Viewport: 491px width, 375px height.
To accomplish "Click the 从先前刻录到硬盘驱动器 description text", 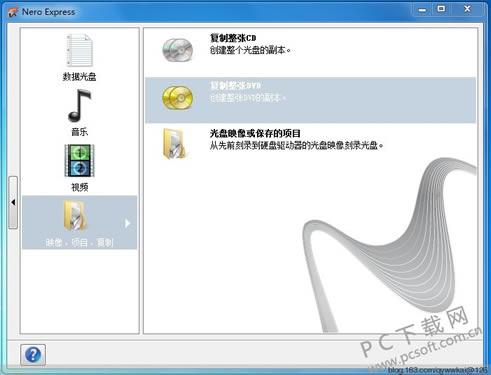I will (296, 145).
